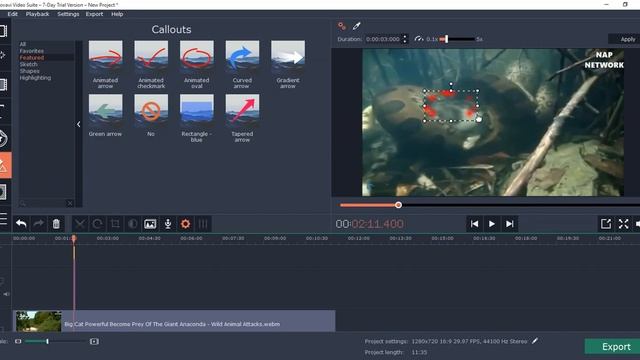Click the Undo arrow in the toolbar
The height and width of the screenshot is (360, 640).
pyautogui.click(x=21, y=224)
